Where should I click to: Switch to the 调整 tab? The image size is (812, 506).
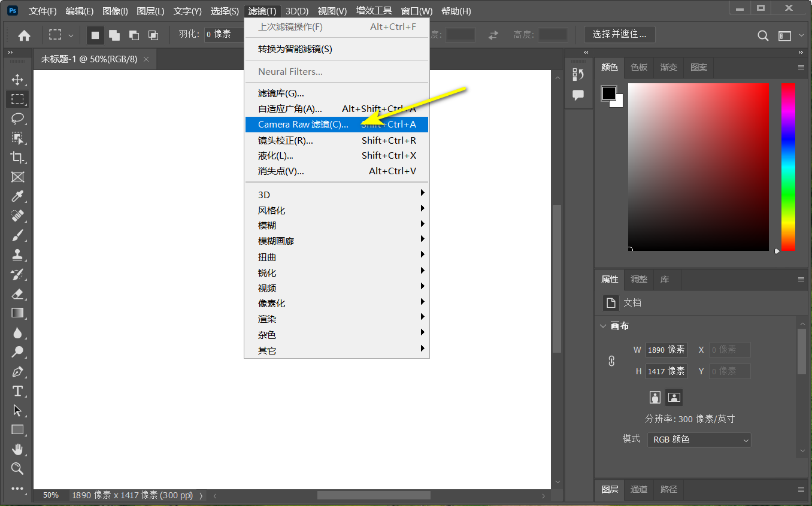click(639, 279)
